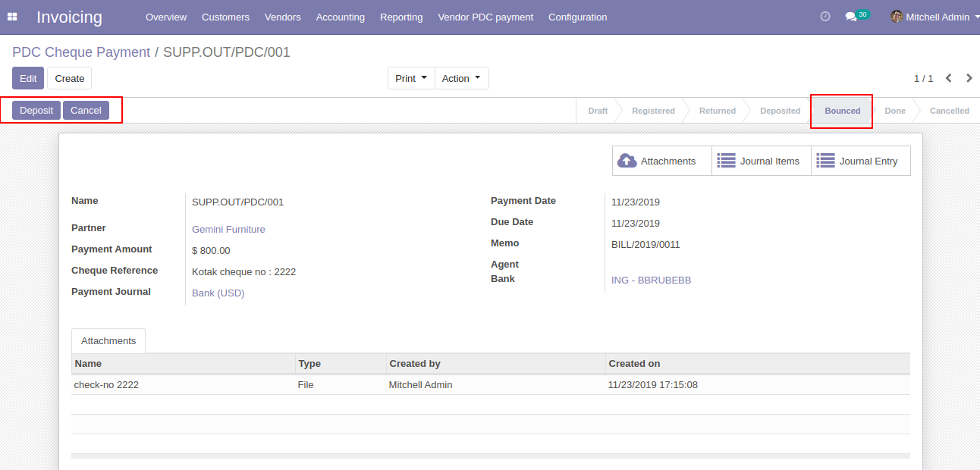Open the Vendor PDC payment menu
The height and width of the screenshot is (470, 980).
pyautogui.click(x=485, y=17)
